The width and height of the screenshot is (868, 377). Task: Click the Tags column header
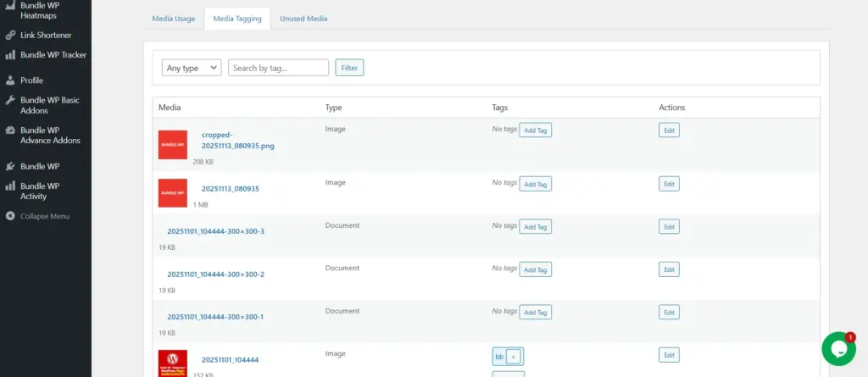[x=499, y=108]
